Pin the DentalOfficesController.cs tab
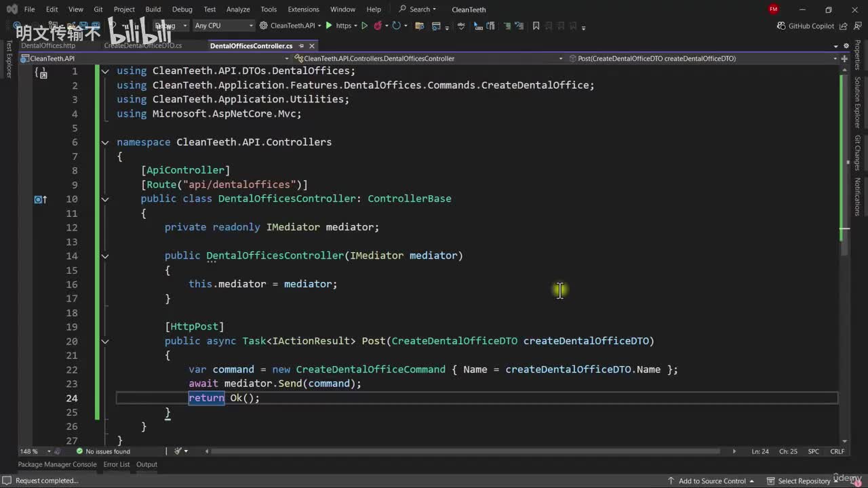Screen dimensions: 868x488 click(x=300, y=46)
